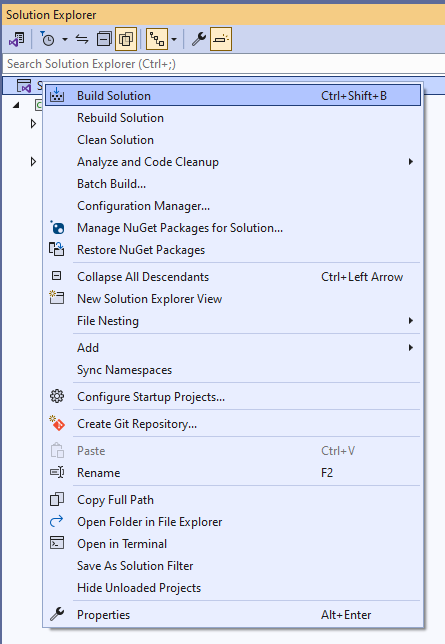This screenshot has width=445, height=644.
Task: Click the Switch Views icon in the toolbar
Action: click(x=17, y=39)
